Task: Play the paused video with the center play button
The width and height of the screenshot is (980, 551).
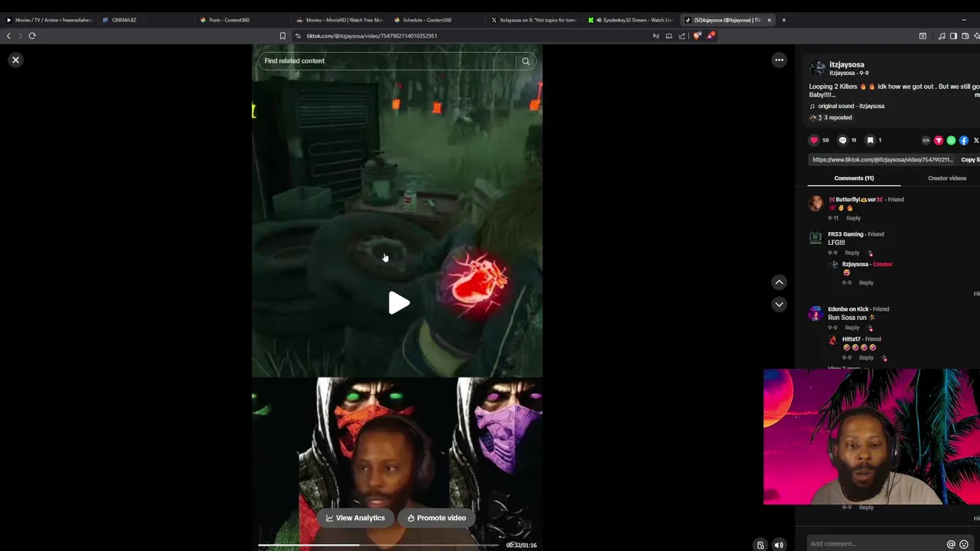Action: [398, 303]
